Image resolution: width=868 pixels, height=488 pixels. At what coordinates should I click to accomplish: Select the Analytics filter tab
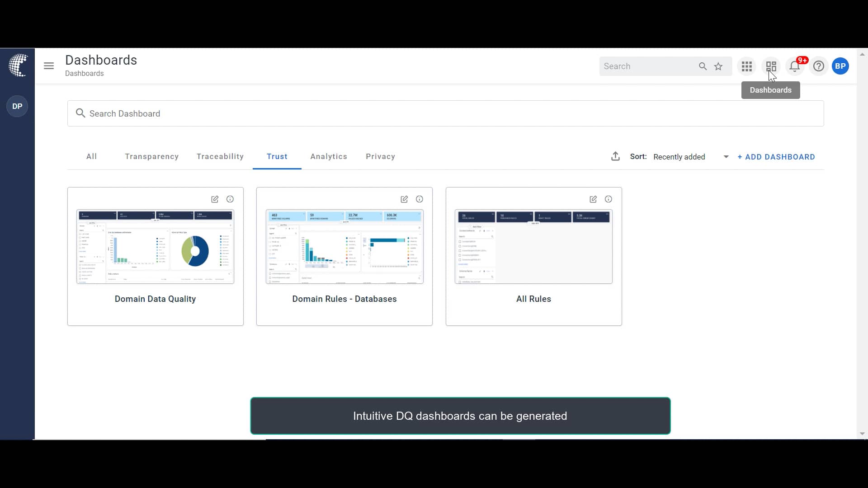329,156
